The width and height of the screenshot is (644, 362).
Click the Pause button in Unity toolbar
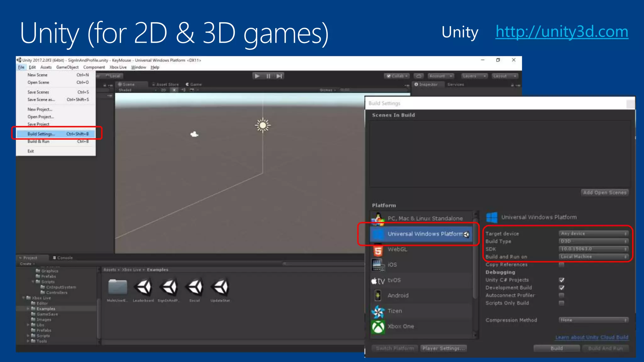pyautogui.click(x=268, y=76)
